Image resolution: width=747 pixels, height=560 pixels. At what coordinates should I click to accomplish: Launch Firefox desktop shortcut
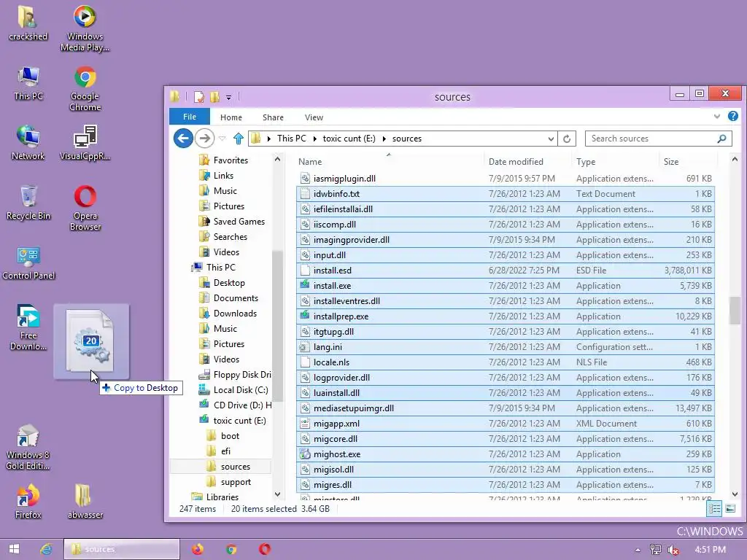pyautogui.click(x=28, y=501)
